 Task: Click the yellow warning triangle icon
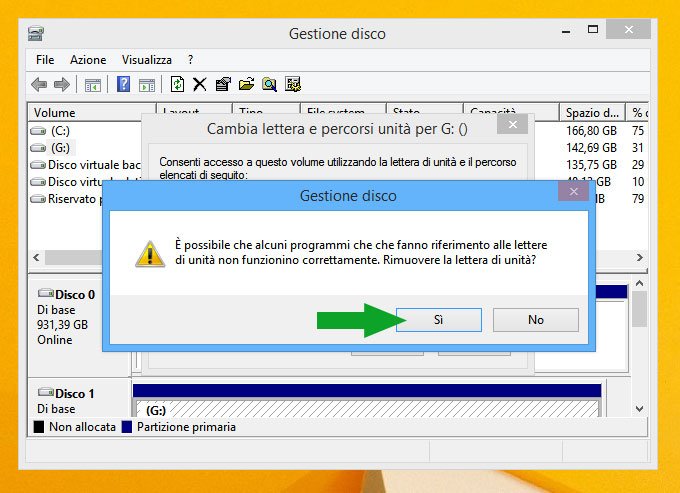[150, 254]
